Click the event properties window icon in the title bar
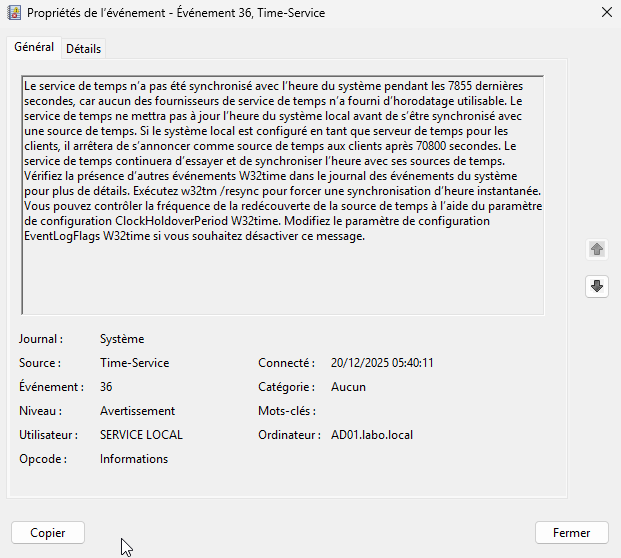The height and width of the screenshot is (558, 621). click(x=14, y=13)
